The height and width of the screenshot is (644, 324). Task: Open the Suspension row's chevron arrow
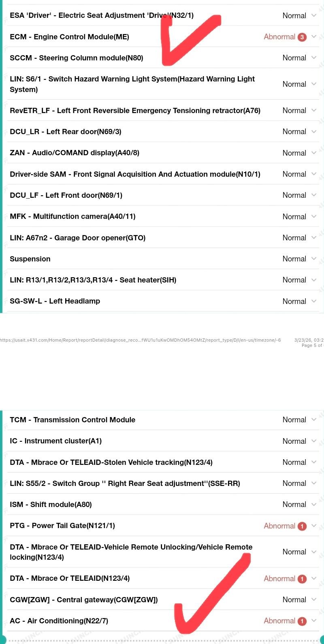point(314,259)
